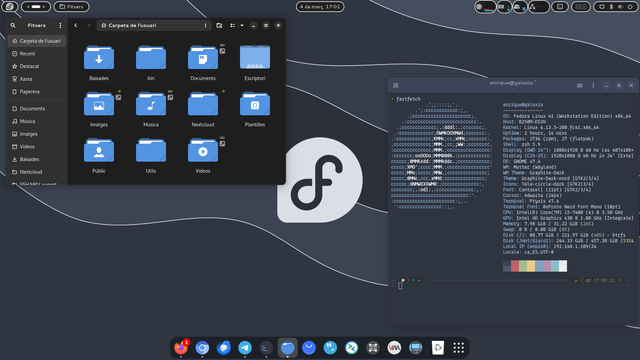
Task: Open the terminal app from the dock
Action: pos(266,348)
